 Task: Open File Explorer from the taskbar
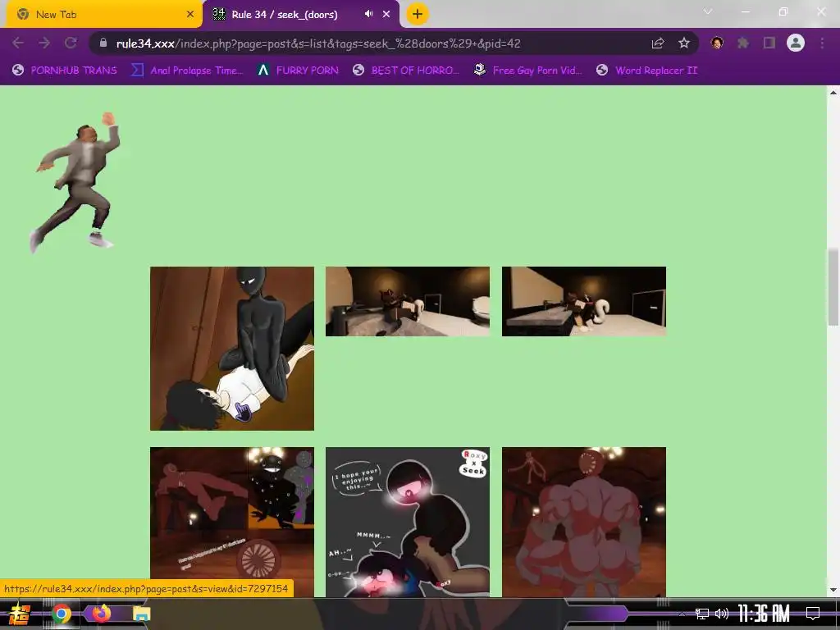(141, 614)
